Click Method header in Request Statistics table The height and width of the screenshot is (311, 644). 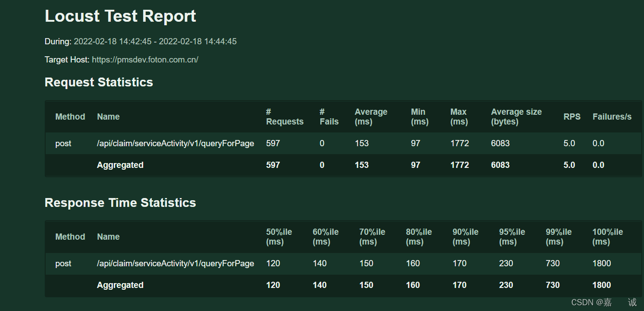70,117
